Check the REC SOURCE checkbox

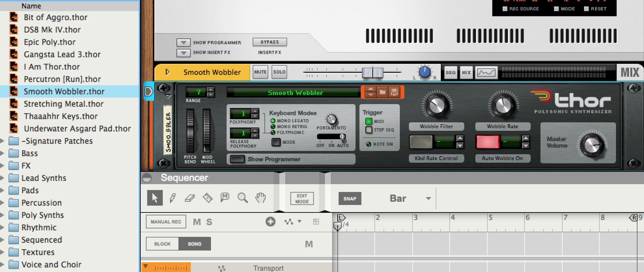[x=505, y=9]
